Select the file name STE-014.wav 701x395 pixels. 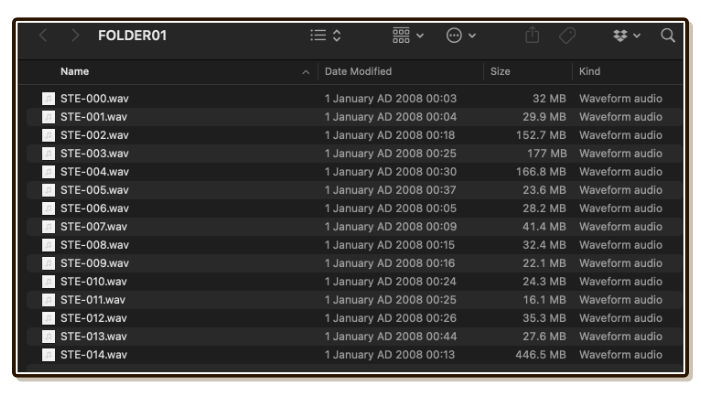tap(94, 355)
